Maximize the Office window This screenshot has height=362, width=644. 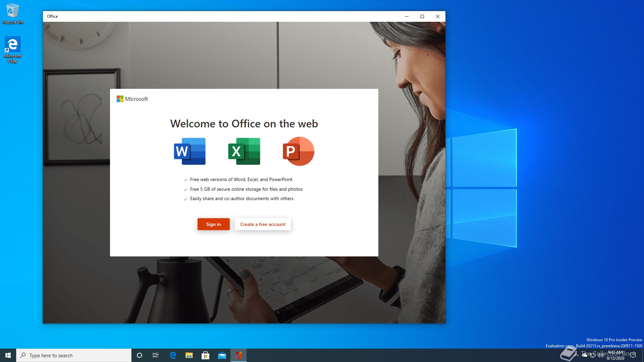[422, 16]
